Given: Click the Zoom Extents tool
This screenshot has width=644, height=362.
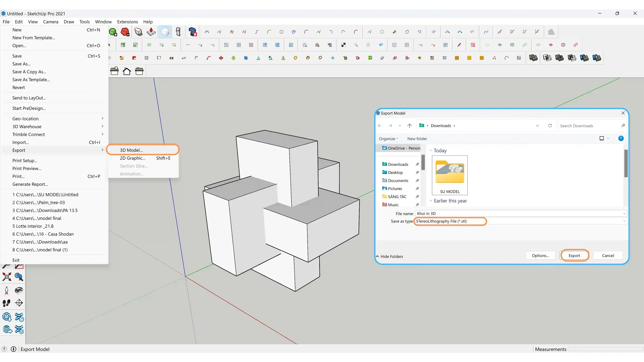Looking at the screenshot, I should (7, 277).
